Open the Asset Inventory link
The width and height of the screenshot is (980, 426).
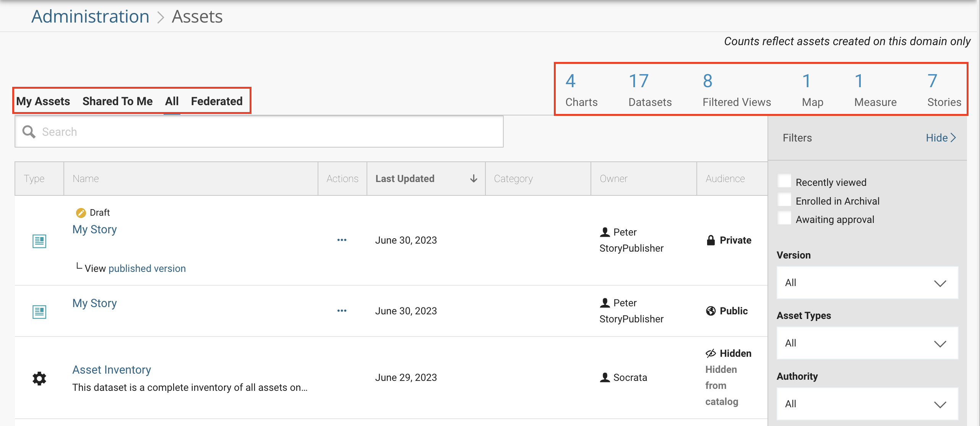coord(112,370)
